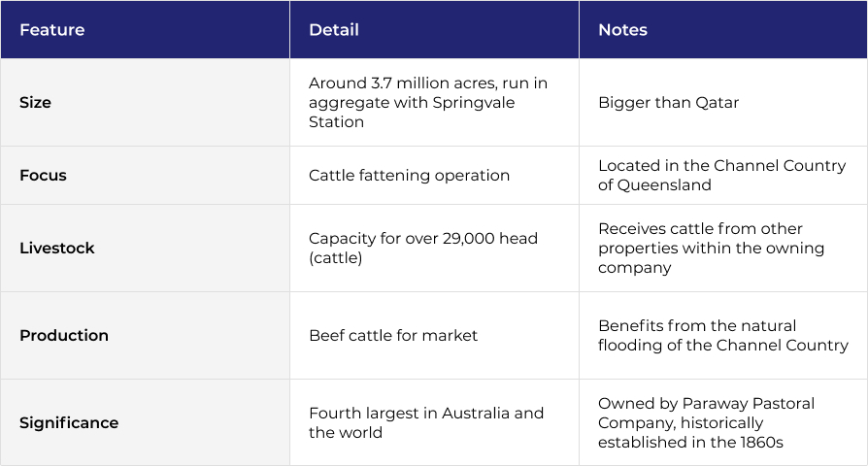Select the Significance row label

point(69,423)
